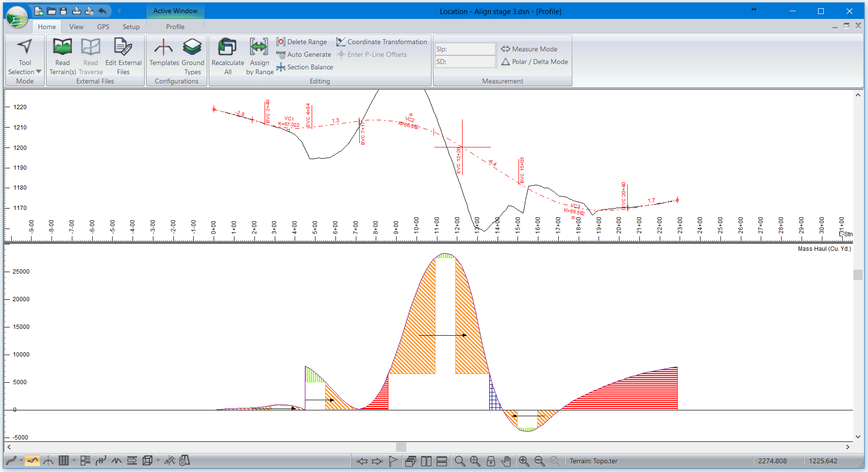This screenshot has height=472, width=868.
Task: Switch to the View ribbon tab
Action: click(76, 27)
